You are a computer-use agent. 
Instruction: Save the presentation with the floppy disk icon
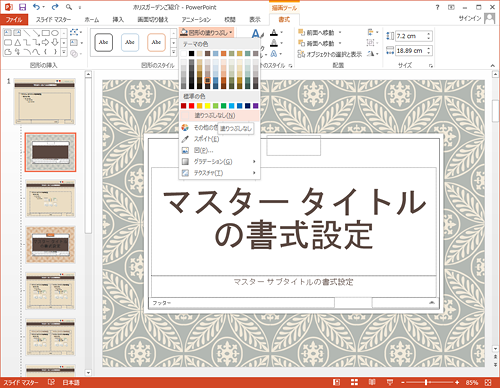tap(23, 7)
